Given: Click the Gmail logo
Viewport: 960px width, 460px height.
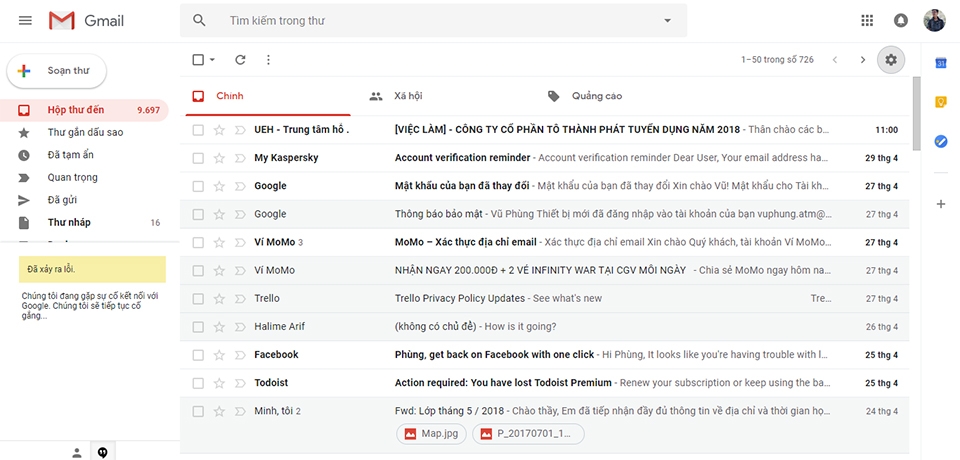Looking at the screenshot, I should (86, 21).
